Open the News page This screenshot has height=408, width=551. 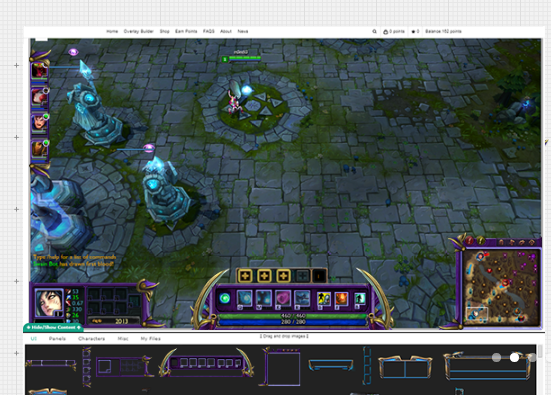click(242, 31)
